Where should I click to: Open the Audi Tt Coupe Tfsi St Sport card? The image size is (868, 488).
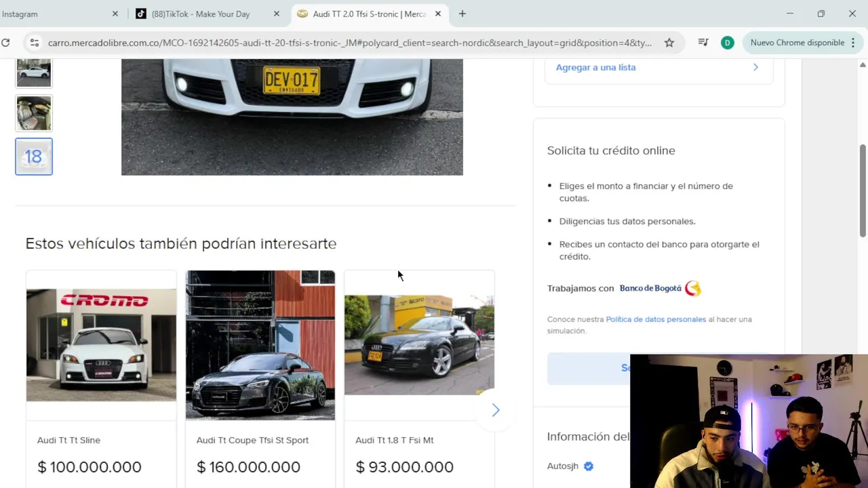pos(260,379)
